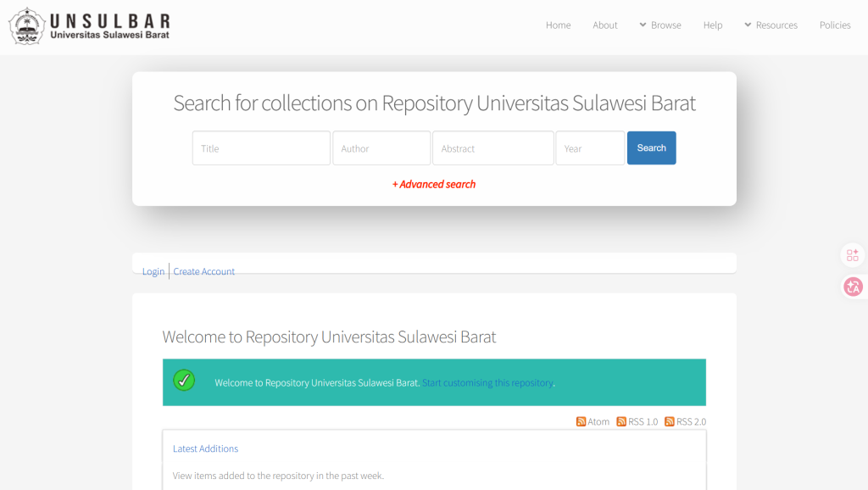Open the Browse menu label
Screen dimensions: 868x490
pyautogui.click(x=666, y=25)
